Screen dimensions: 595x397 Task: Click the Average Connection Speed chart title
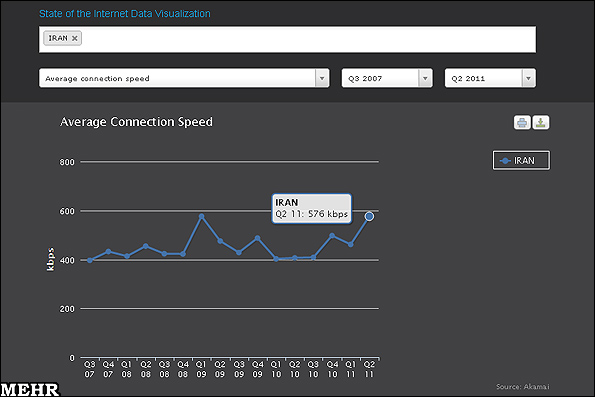point(136,122)
